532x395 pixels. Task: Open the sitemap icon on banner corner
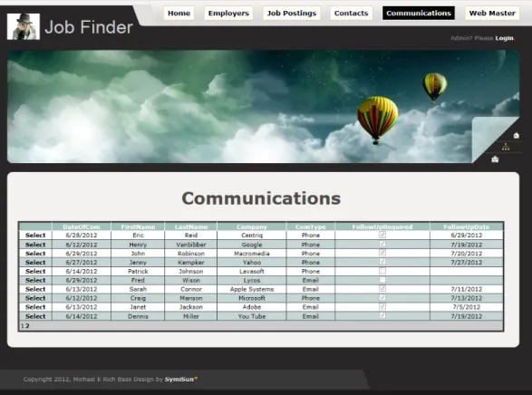[x=506, y=147]
